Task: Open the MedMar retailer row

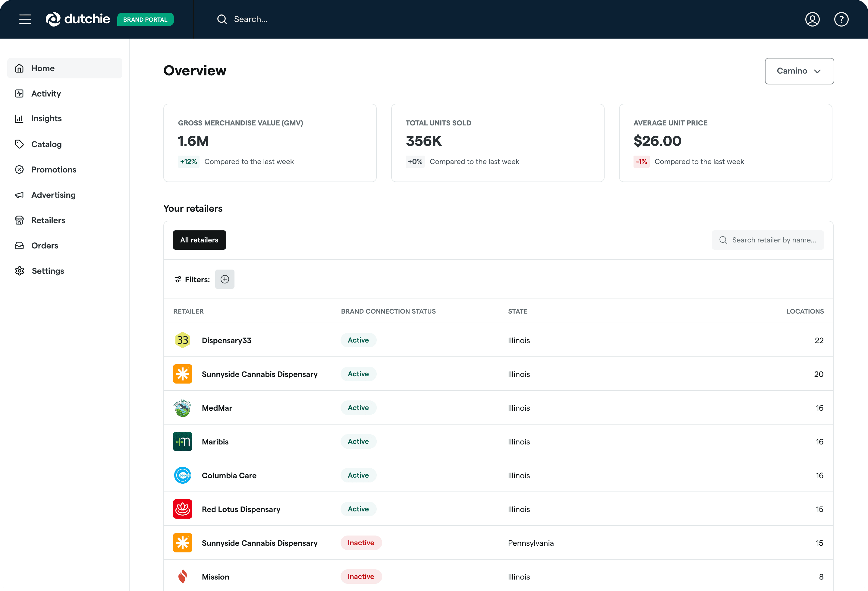Action: [x=498, y=408]
